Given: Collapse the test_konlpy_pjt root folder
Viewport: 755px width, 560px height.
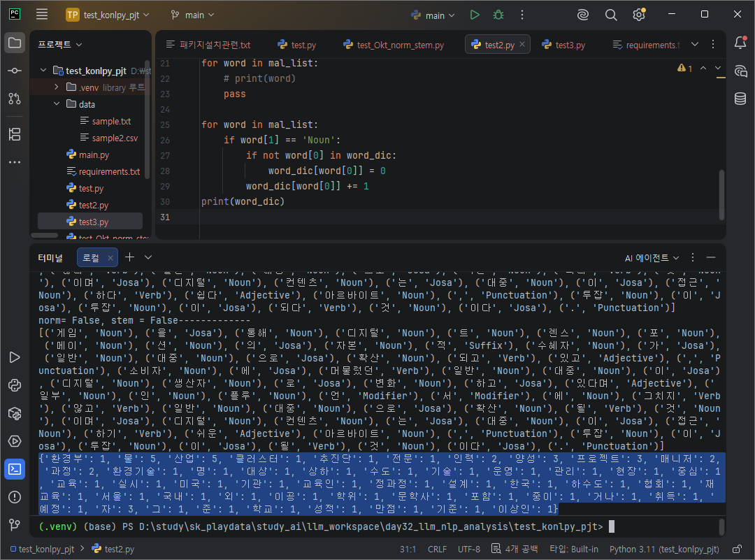Looking at the screenshot, I should click(43, 71).
